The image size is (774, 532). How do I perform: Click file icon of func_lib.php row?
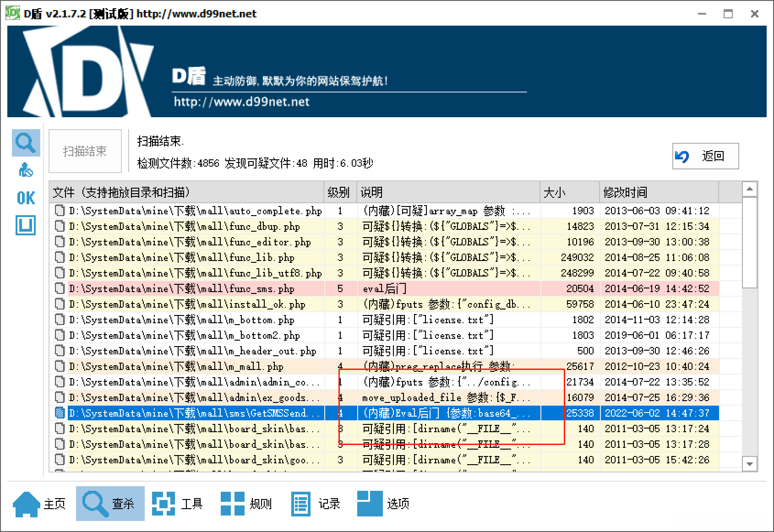(60, 257)
